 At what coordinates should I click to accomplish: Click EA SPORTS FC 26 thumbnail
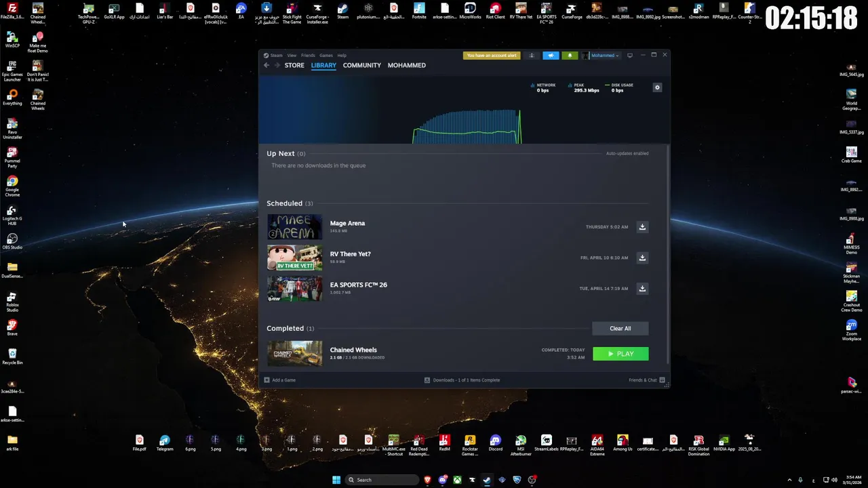(x=295, y=289)
